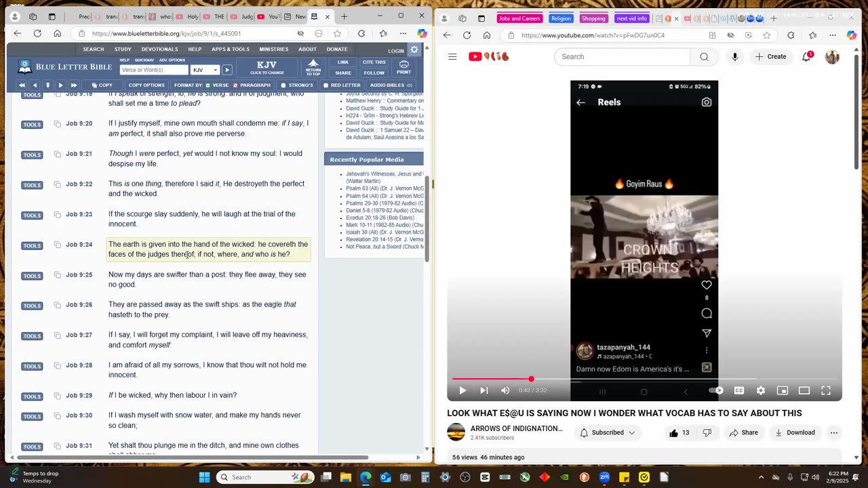
Task: Expand Subscribed notification dropdown
Action: click(x=608, y=432)
